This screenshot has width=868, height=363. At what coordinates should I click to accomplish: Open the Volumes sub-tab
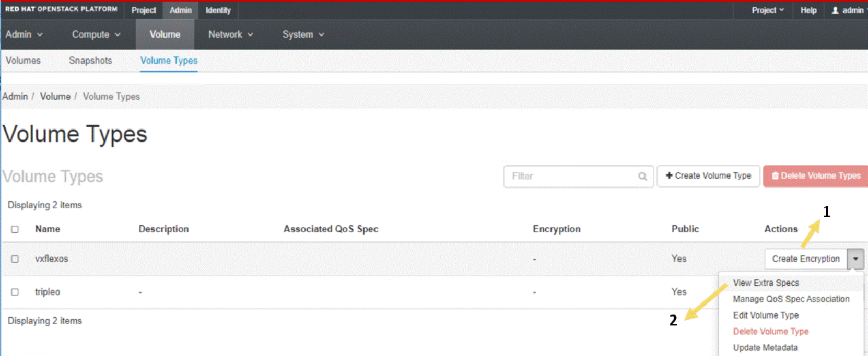23,61
